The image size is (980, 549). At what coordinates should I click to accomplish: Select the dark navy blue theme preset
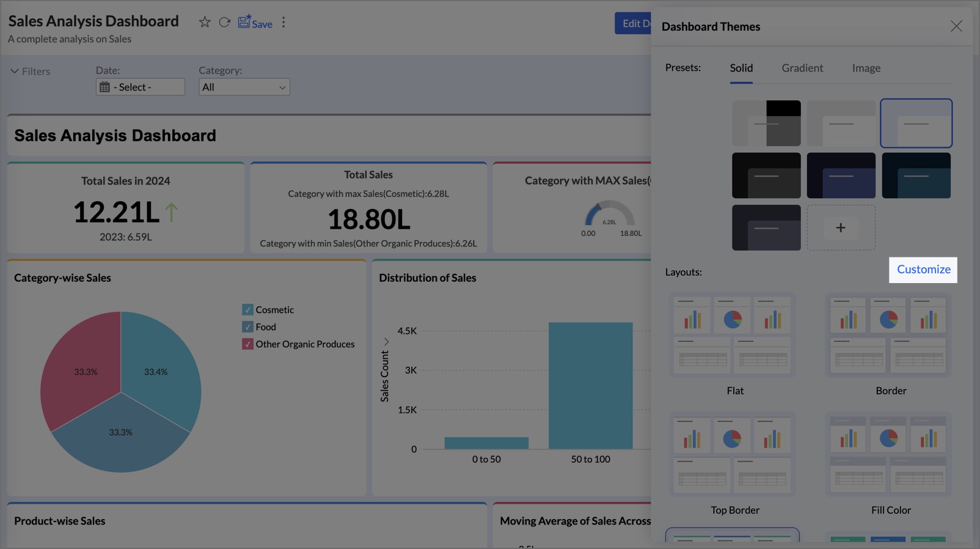click(841, 176)
